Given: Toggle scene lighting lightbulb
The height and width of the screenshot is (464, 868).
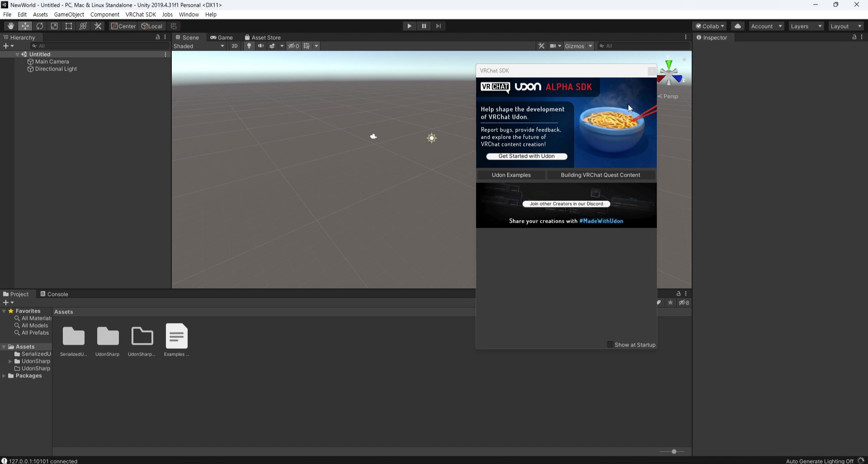Looking at the screenshot, I should (x=249, y=46).
